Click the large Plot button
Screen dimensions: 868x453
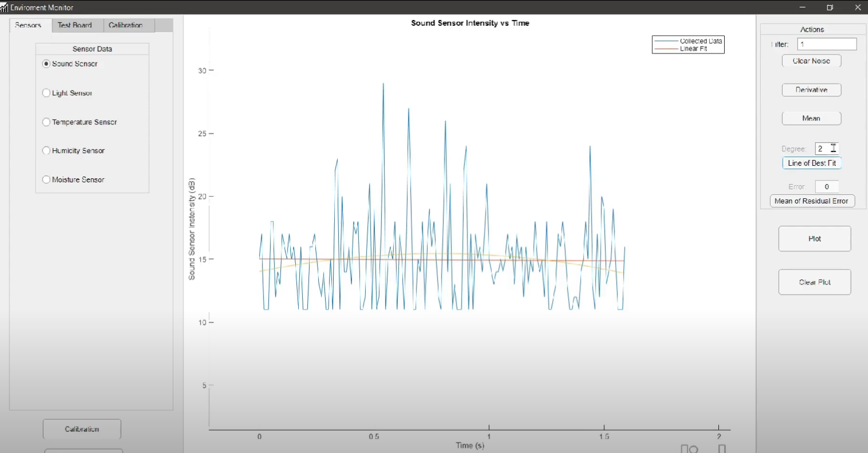coord(815,239)
